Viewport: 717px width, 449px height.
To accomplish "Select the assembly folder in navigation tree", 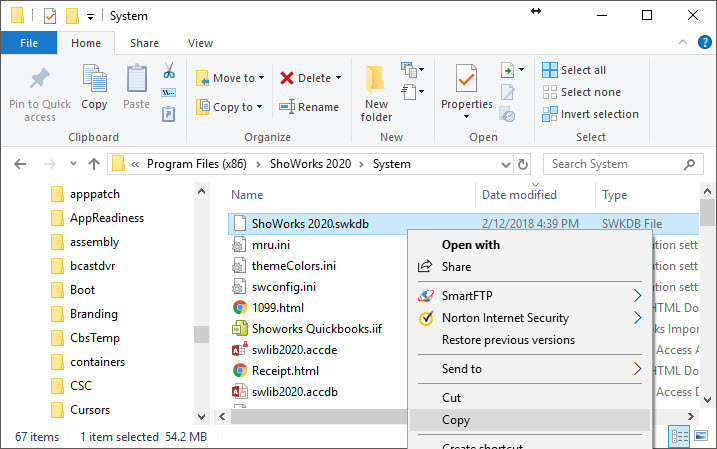I will coord(94,242).
